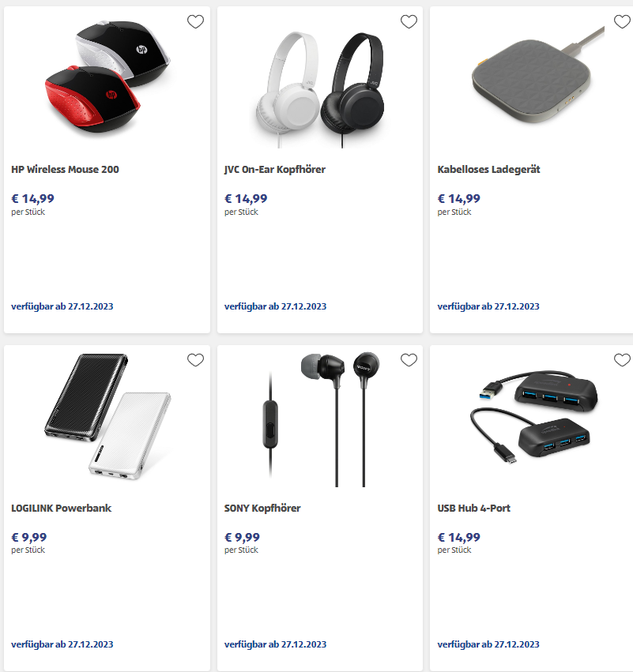This screenshot has height=672, width=633.
Task: Mark USB Hub 4-Port as favorite
Action: point(622,360)
